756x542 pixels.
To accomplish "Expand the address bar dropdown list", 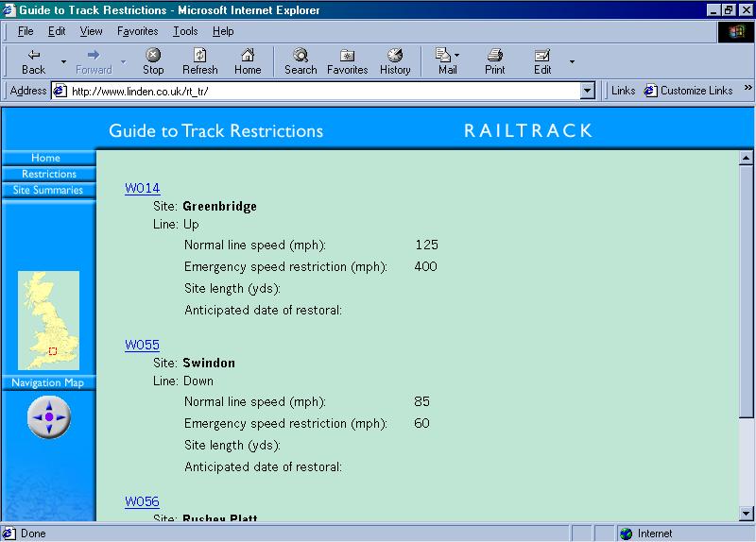I will 587,91.
